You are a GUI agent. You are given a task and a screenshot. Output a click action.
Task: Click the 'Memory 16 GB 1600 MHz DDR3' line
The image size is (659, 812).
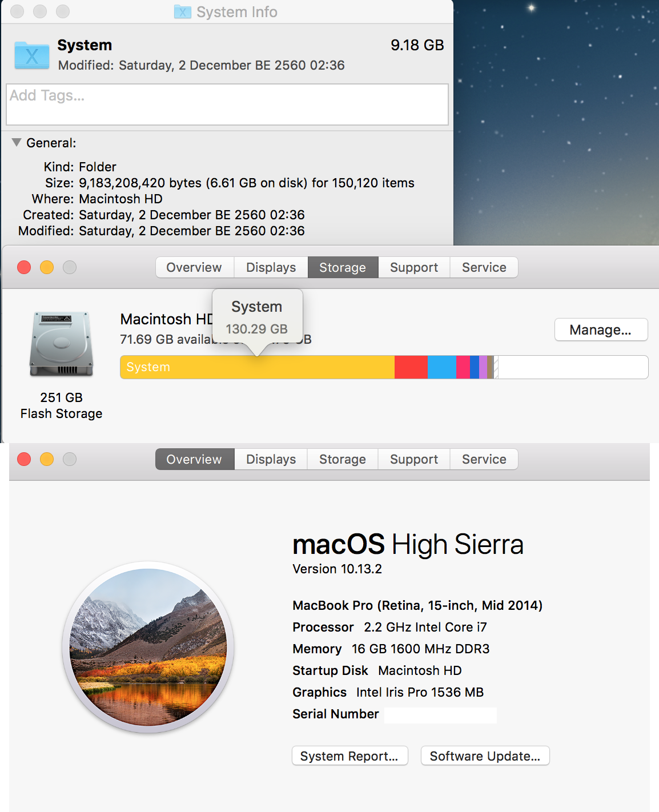click(391, 649)
